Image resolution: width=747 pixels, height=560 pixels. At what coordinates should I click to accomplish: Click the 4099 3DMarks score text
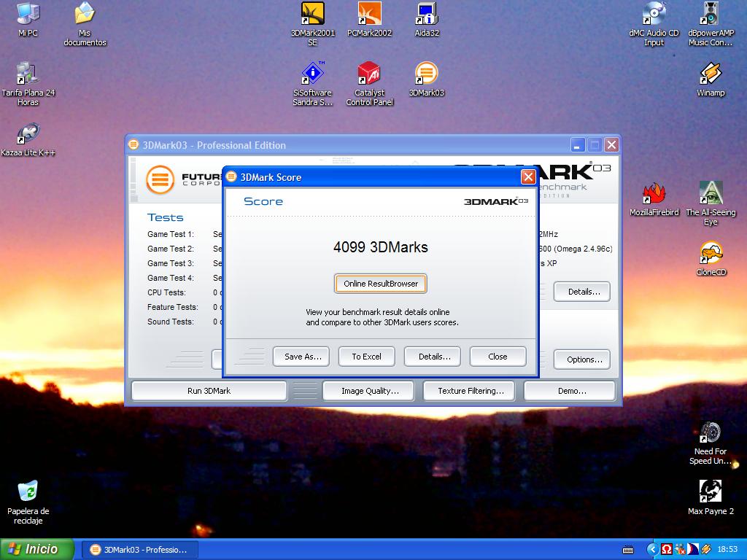pyautogui.click(x=381, y=247)
